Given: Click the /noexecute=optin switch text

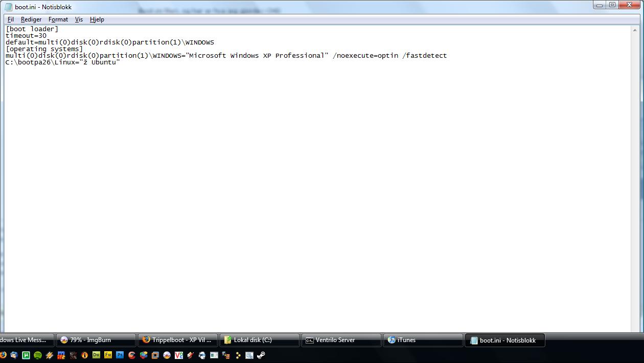Looking at the screenshot, I should point(365,56).
